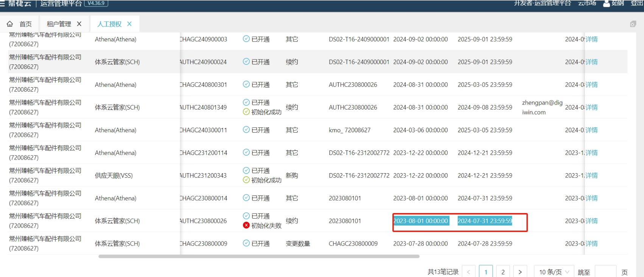Click highlighted end date 2024-07-31 23:59:59
The image size is (644, 277).
(485, 221)
